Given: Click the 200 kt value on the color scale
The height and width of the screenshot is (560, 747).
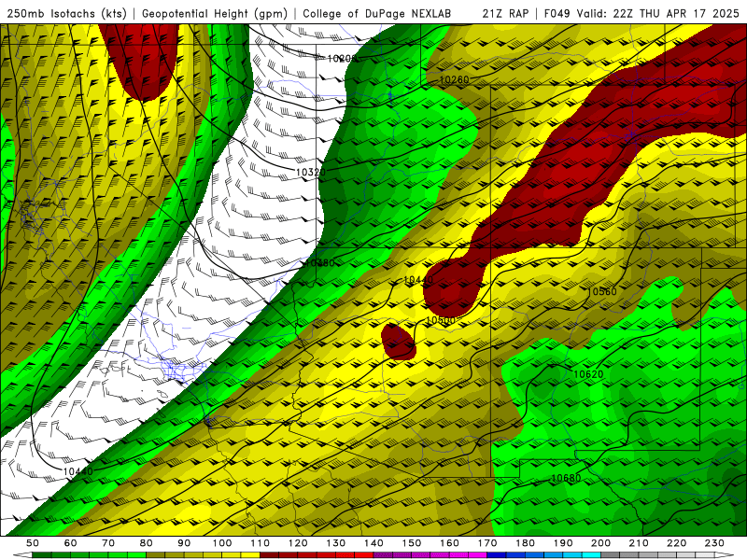Looking at the screenshot, I should (x=600, y=543).
